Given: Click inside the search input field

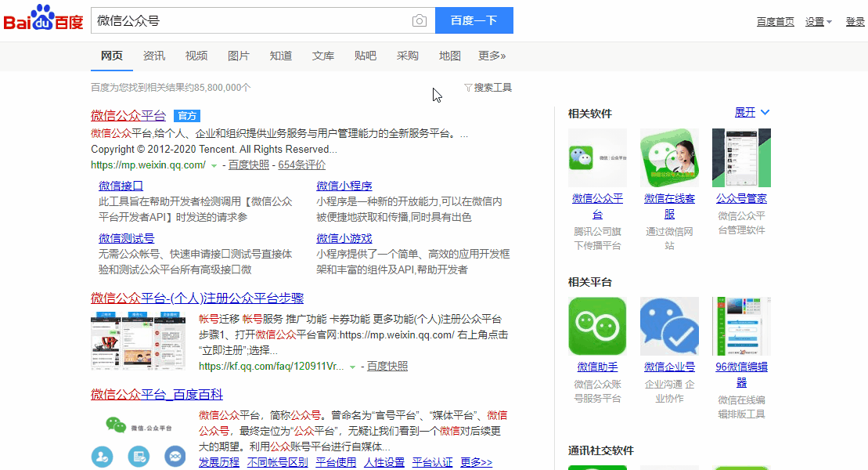Looking at the screenshot, I should point(235,20).
